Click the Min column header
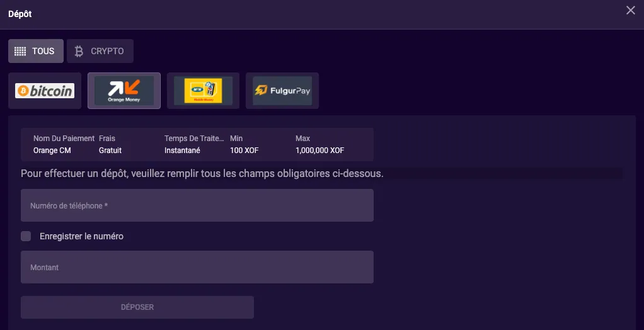644x330 pixels. click(236, 139)
